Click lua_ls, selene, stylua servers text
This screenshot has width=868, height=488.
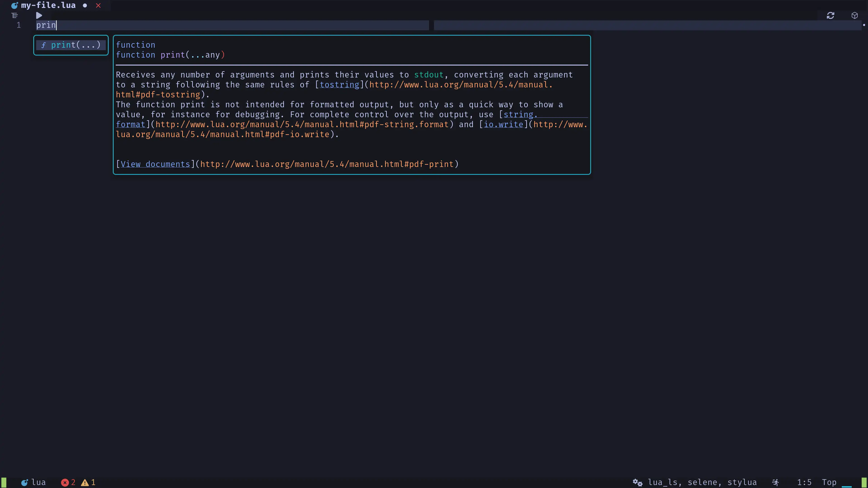click(702, 483)
